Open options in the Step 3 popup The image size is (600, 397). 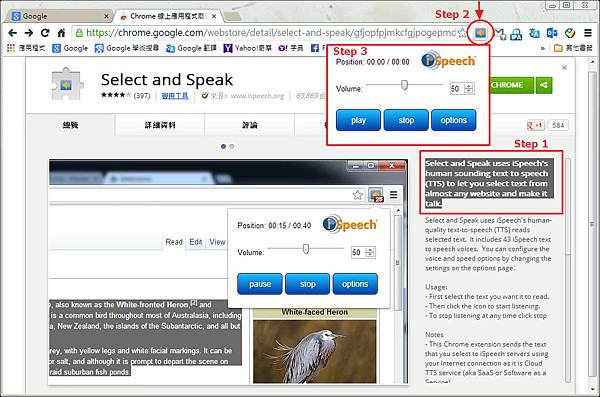point(453,120)
